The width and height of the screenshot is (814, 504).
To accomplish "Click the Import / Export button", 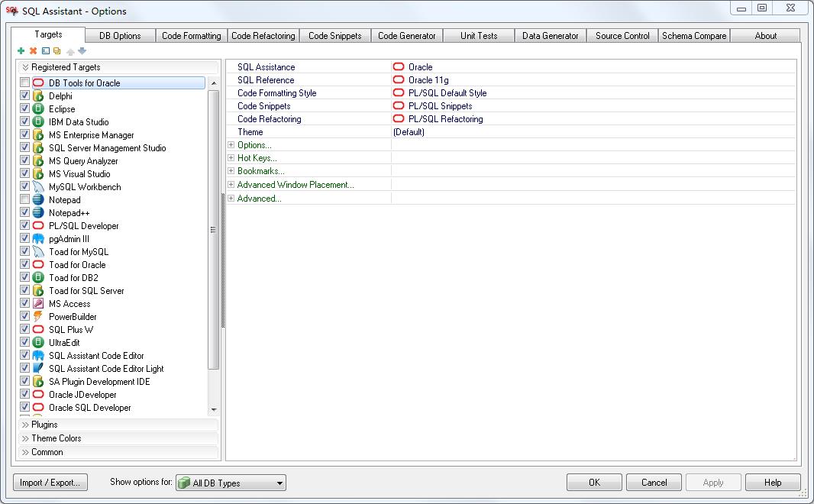I will (x=50, y=483).
